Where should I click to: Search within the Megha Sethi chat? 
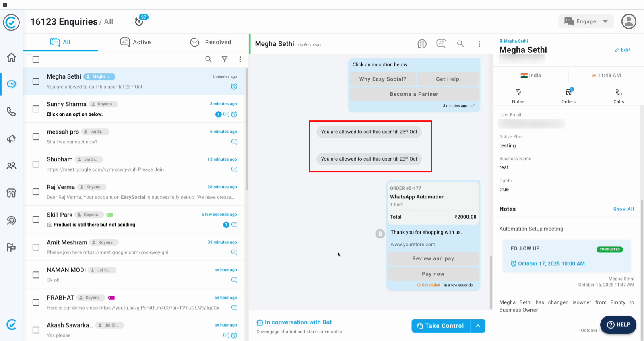tap(460, 43)
